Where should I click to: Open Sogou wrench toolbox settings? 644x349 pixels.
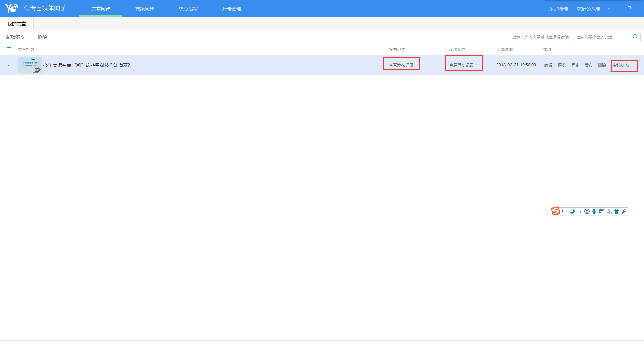(624, 211)
